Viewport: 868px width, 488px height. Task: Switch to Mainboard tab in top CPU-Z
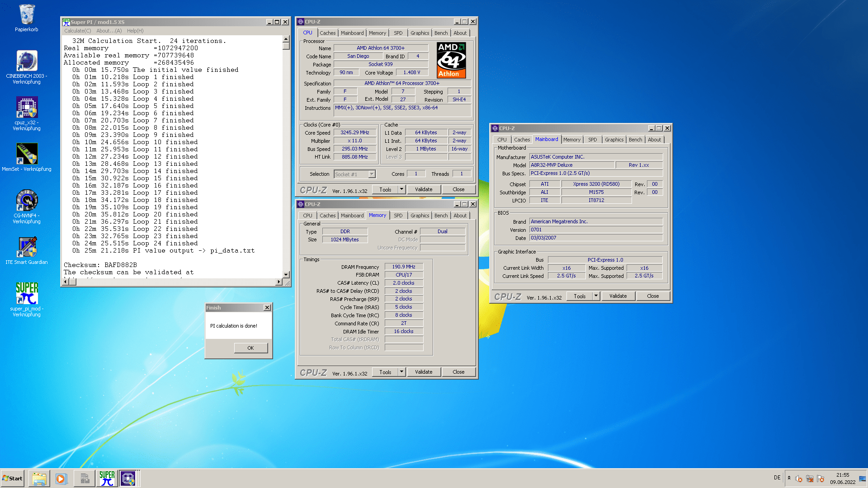352,33
